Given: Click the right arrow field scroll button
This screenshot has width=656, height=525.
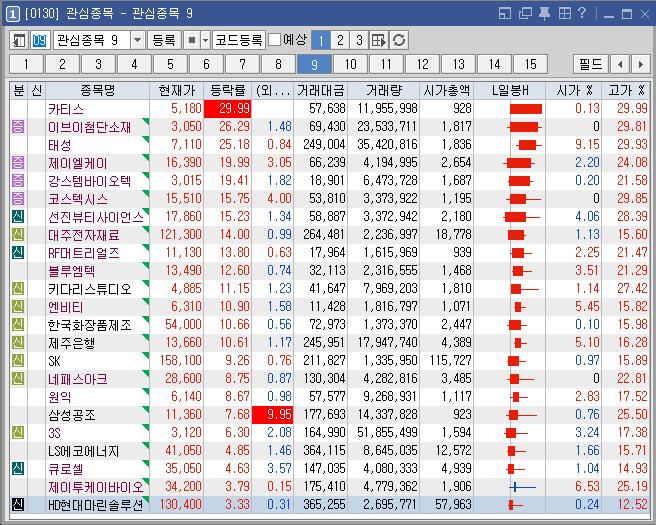Looking at the screenshot, I should (x=641, y=64).
